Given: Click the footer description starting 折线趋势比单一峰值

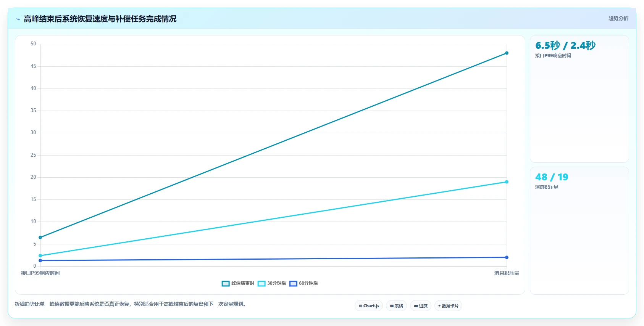Looking at the screenshot, I should (x=131, y=304).
